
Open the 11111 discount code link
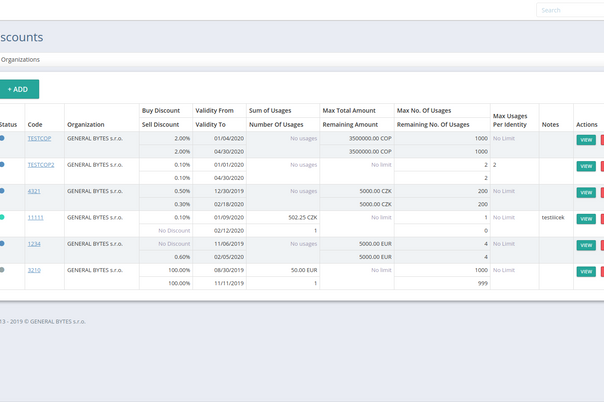35,217
